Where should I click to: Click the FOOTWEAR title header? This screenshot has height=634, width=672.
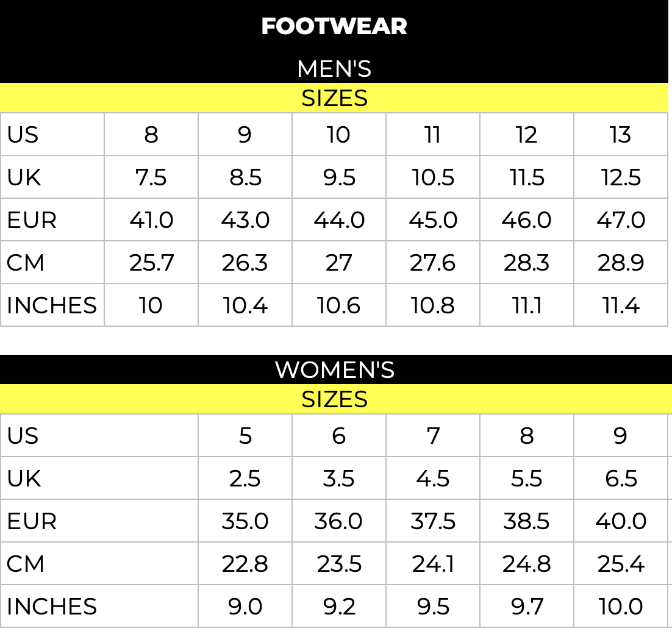[334, 26]
